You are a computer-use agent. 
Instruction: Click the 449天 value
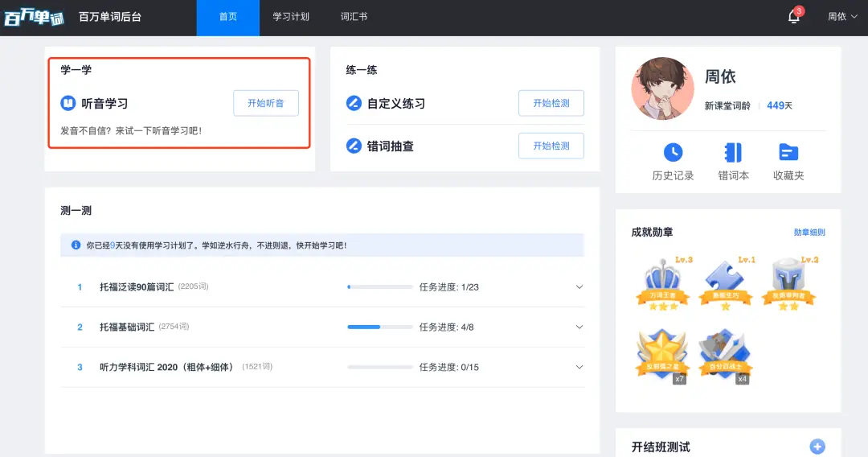(780, 105)
